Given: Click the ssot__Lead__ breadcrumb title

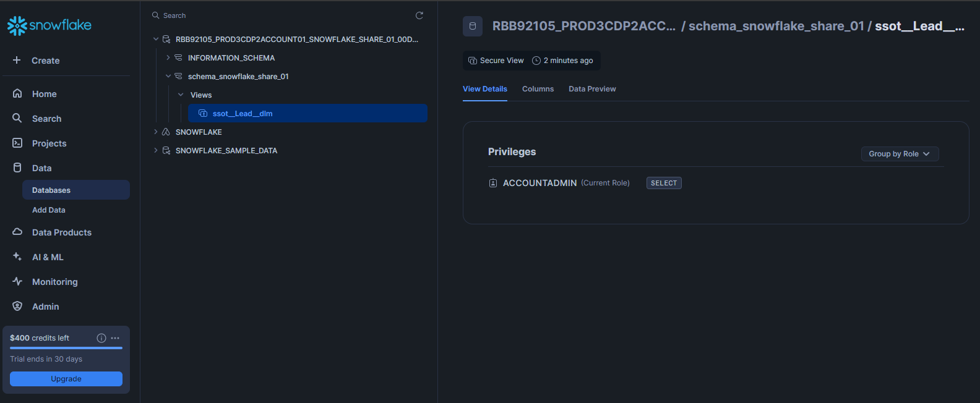Looking at the screenshot, I should [x=919, y=26].
